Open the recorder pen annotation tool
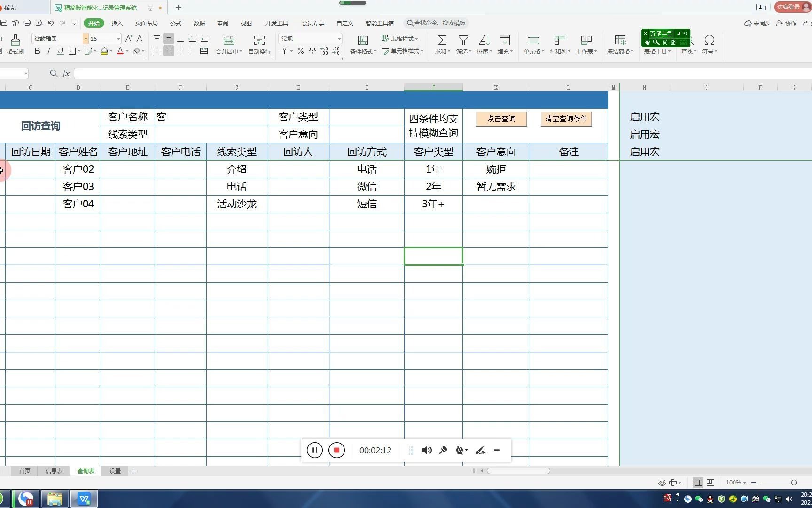This screenshot has height=508, width=812. click(x=480, y=450)
